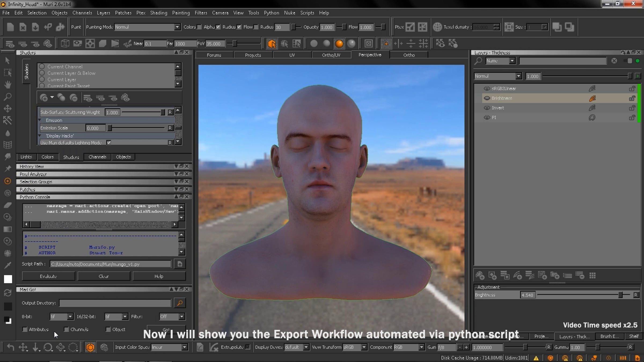Image resolution: width=644 pixels, height=362 pixels.
Task: Open the Component RGB dropdown
Action: 409,347
